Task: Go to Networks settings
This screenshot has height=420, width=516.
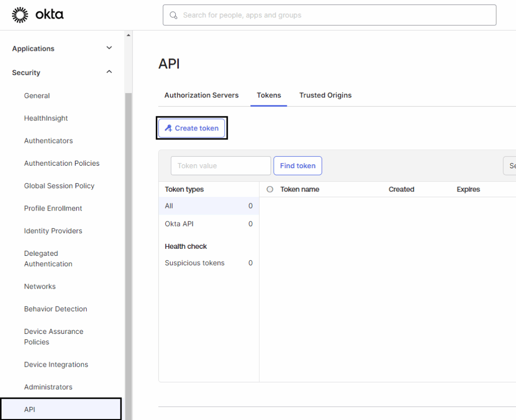Action: point(40,287)
